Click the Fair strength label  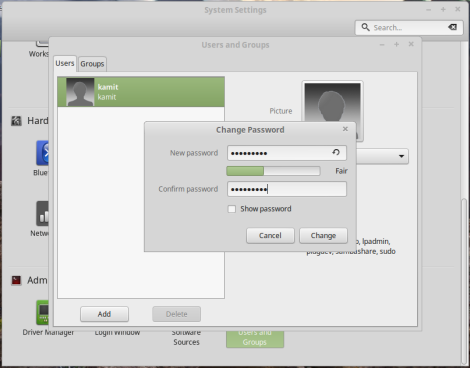point(341,171)
